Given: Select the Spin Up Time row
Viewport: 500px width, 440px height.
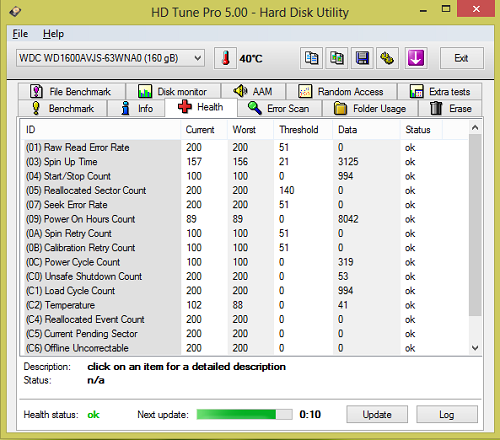Looking at the screenshot, I should point(244,162).
